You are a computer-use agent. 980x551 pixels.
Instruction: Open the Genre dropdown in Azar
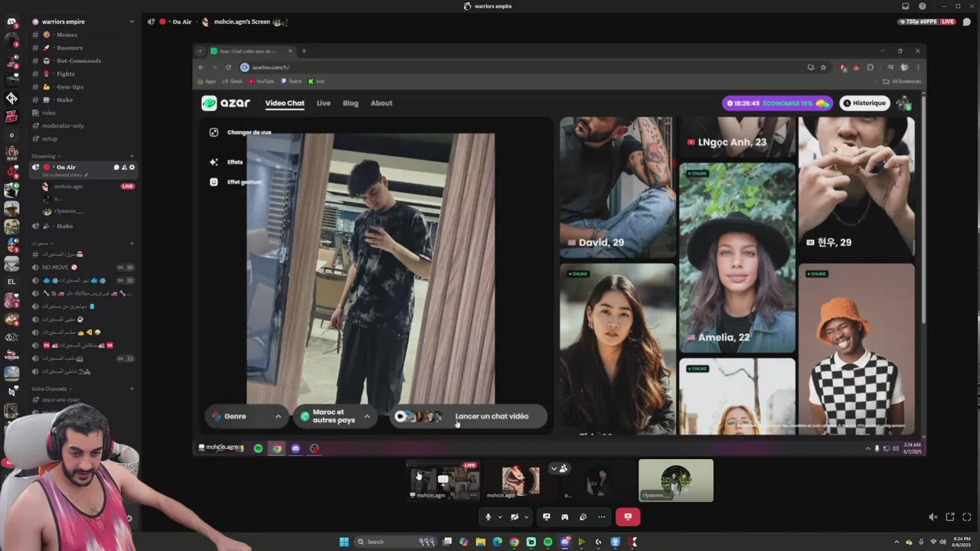click(x=247, y=416)
